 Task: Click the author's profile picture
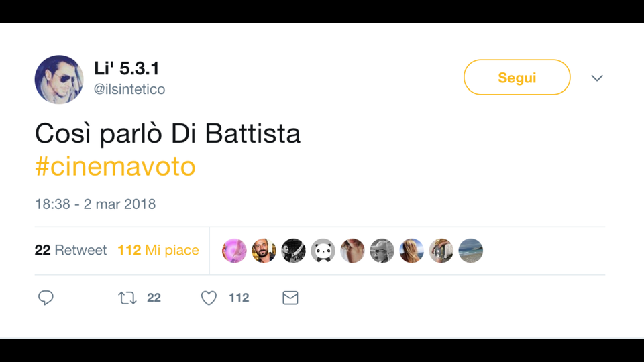click(59, 79)
